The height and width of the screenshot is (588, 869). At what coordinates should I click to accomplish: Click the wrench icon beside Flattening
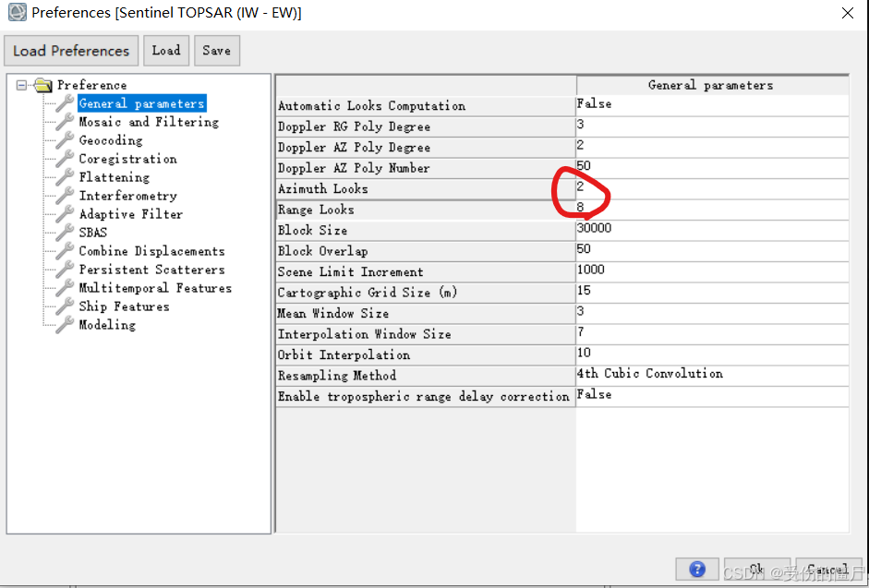click(x=65, y=177)
